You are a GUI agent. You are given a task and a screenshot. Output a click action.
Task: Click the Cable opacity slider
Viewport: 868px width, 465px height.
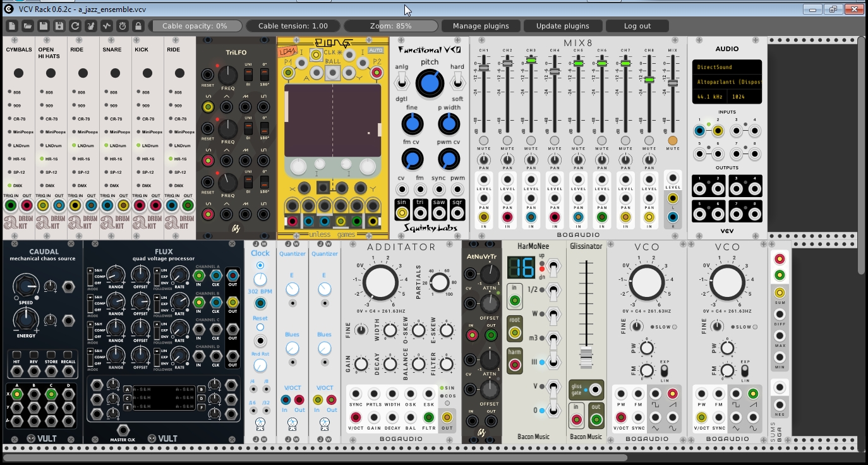click(195, 26)
